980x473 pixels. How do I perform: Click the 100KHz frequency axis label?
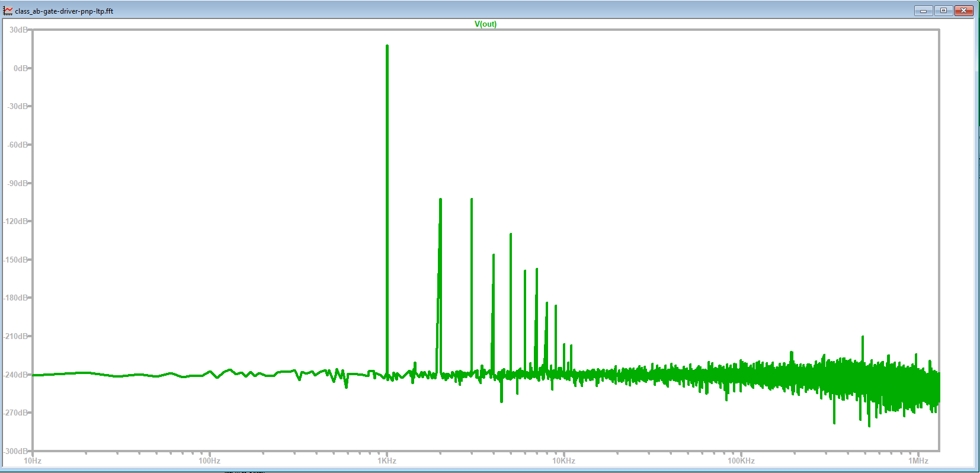point(741,461)
